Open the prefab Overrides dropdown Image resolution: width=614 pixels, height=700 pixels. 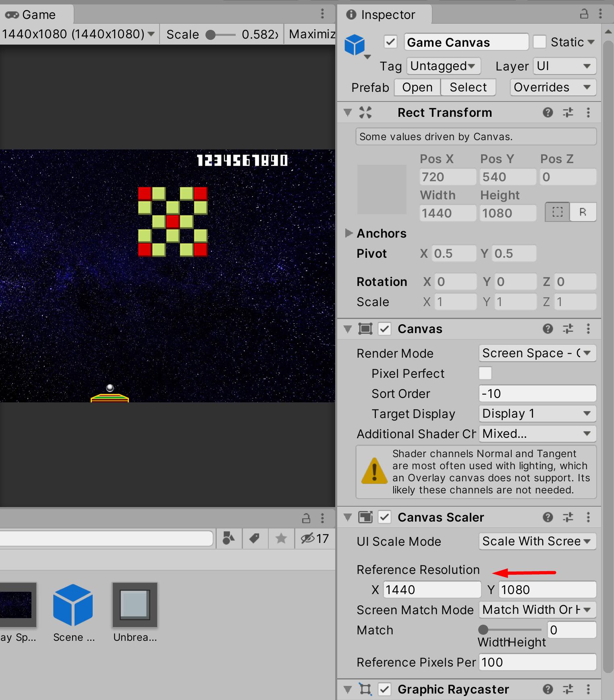553,87
